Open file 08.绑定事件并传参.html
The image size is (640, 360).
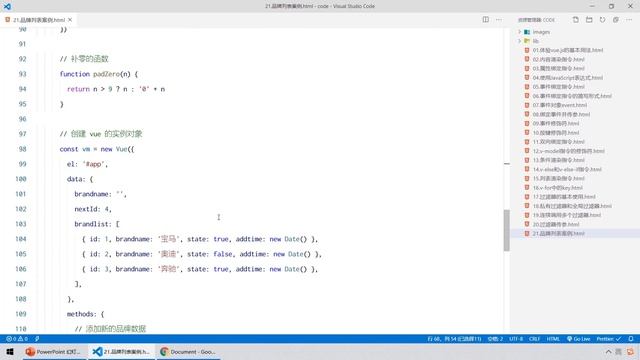pos(561,114)
